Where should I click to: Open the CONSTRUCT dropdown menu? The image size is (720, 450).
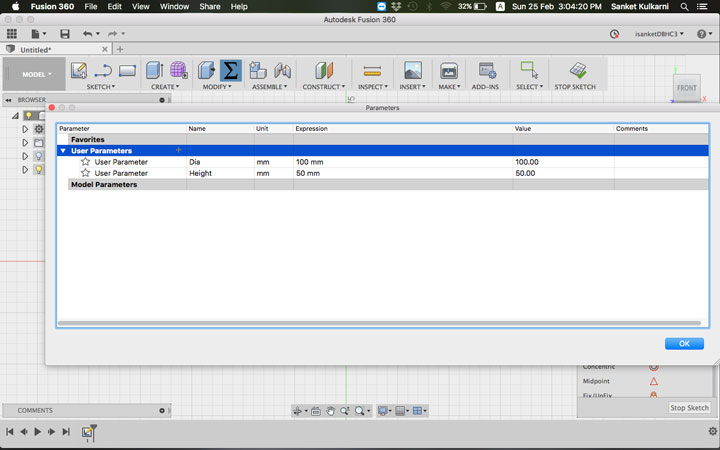[x=323, y=86]
